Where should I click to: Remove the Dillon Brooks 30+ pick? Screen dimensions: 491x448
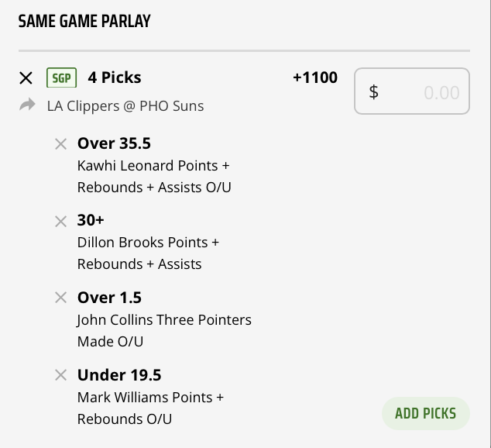pos(60,221)
